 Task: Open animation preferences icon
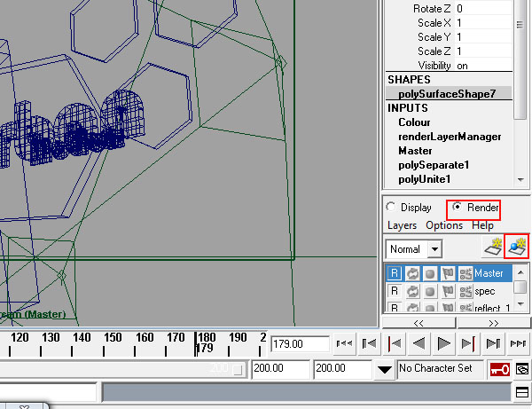pyautogui.click(x=522, y=369)
